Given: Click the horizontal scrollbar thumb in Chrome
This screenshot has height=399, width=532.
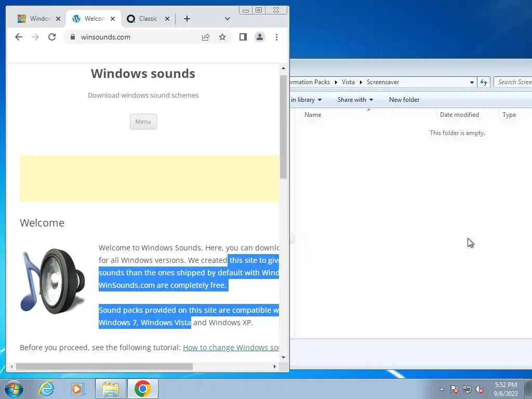Looking at the screenshot, I should coord(104,366).
